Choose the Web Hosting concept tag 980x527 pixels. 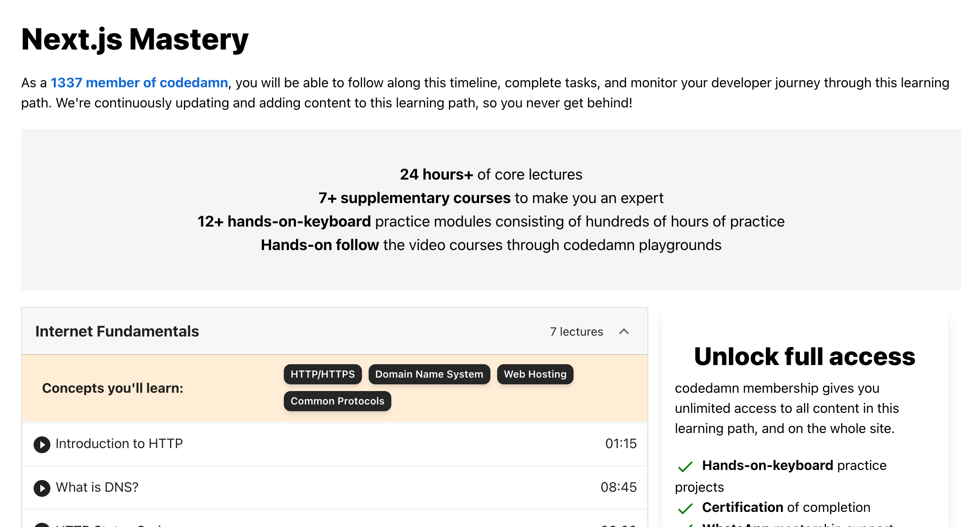click(535, 374)
